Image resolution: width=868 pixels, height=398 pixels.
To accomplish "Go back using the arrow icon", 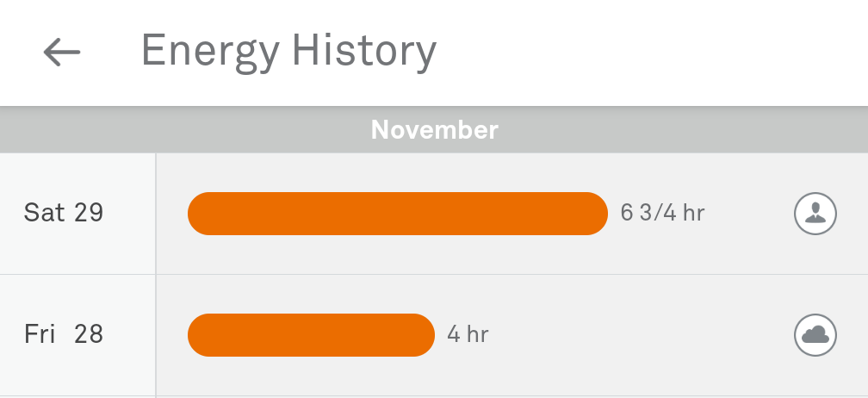I will [x=62, y=53].
